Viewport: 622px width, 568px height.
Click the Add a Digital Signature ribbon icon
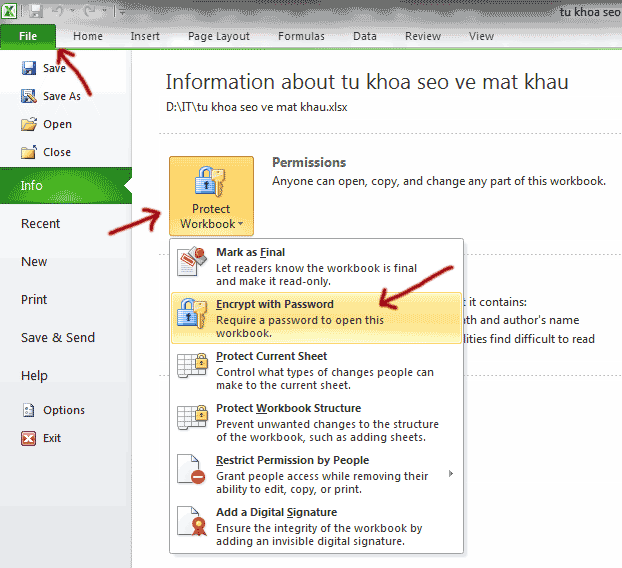(192, 522)
